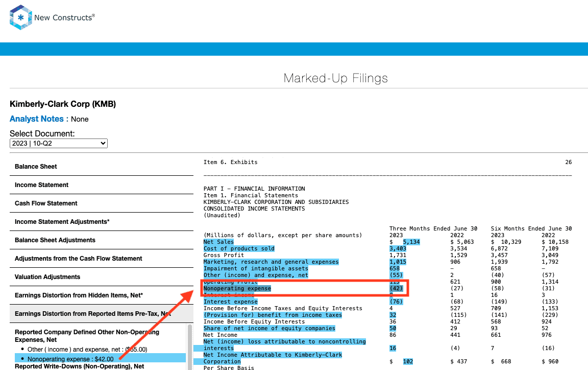588x370 pixels.
Task: Click the 'Income Before Equity Interests' row label
Action: (254, 322)
